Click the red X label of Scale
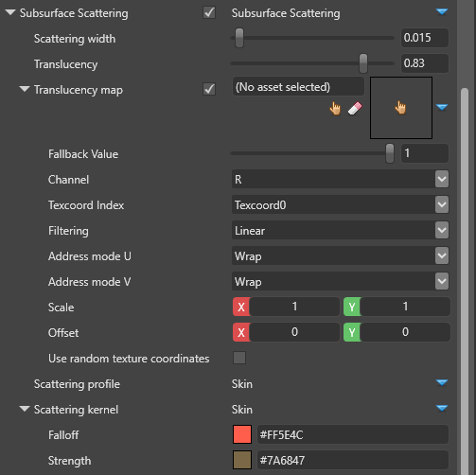Screen dimensions: 476x475 click(241, 307)
